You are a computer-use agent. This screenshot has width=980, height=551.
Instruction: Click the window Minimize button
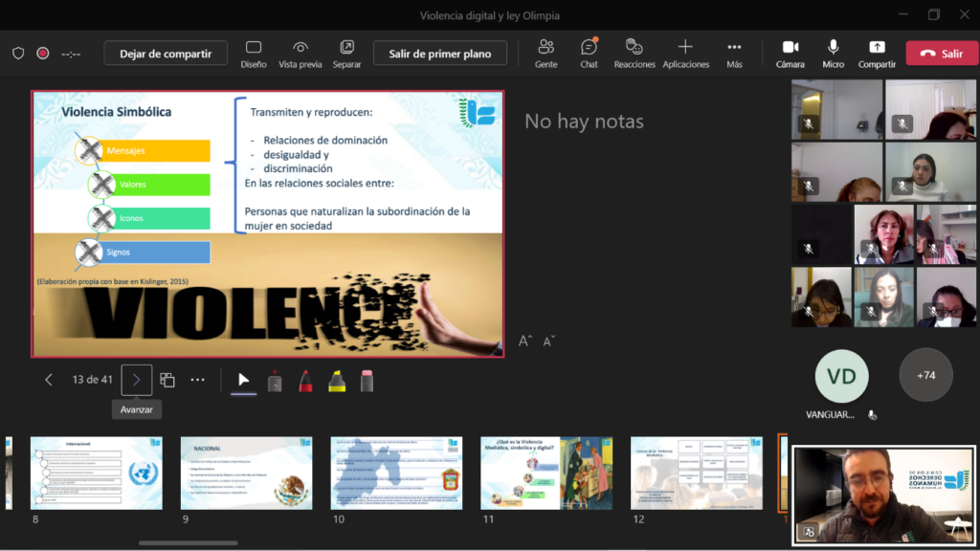903,15
